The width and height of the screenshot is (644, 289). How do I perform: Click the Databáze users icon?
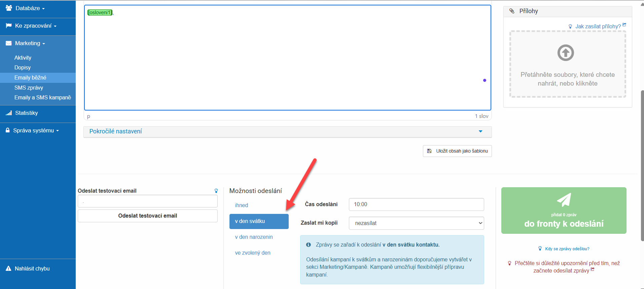coord(9,8)
